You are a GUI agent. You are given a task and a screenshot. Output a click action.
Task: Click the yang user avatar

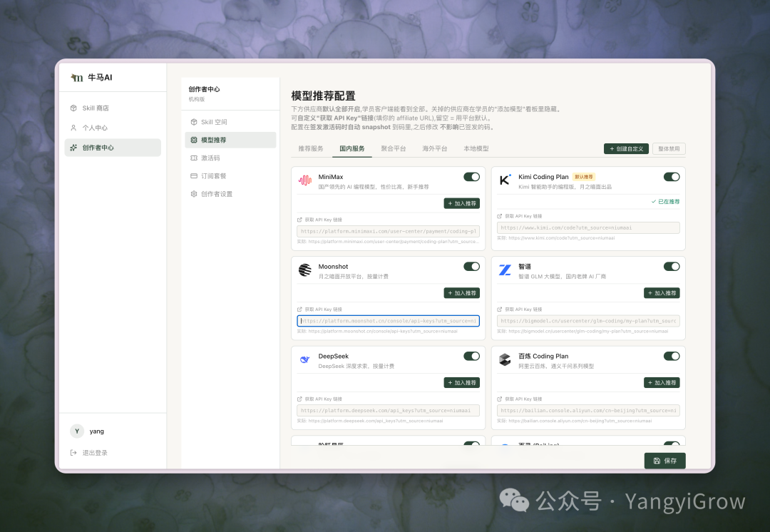coord(77,431)
